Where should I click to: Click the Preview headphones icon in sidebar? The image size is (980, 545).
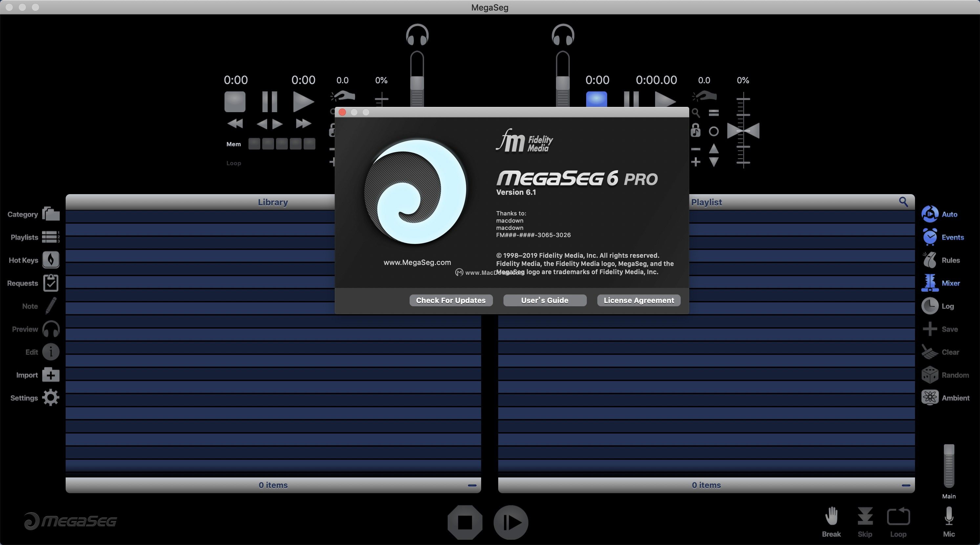pos(51,329)
